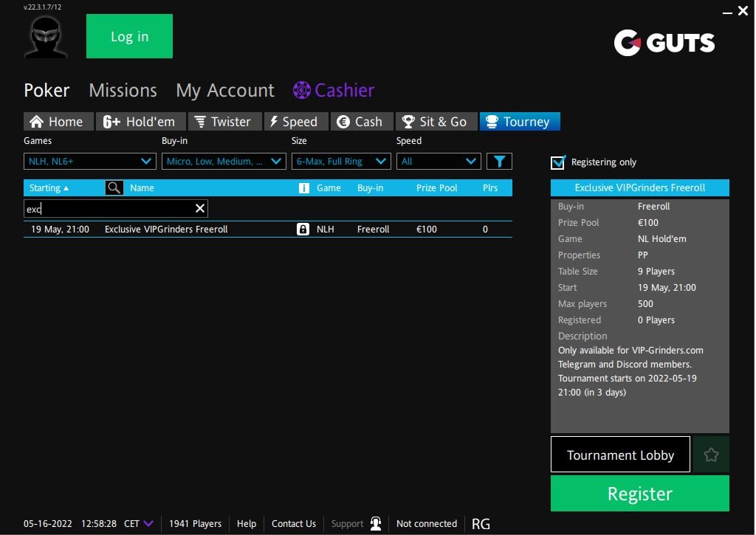756x535 pixels.
Task: Sort by Name column header
Action: click(142, 188)
